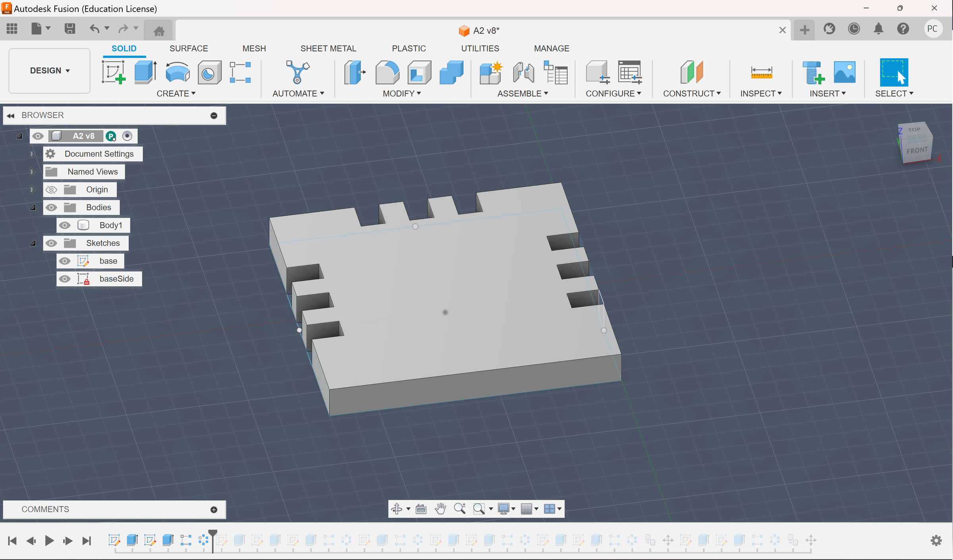Viewport: 953px width, 560px height.
Task: Select the Insert Fastener tool
Action: pos(813,72)
